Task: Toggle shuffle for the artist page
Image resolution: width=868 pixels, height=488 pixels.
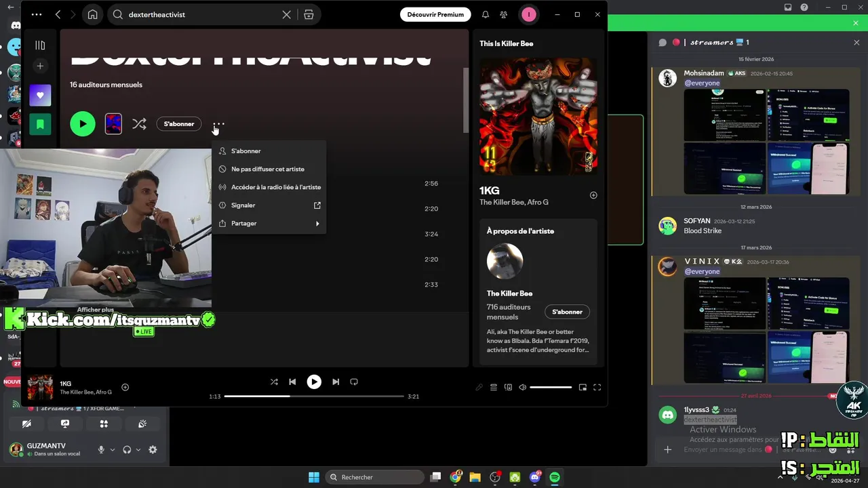Action: click(139, 124)
